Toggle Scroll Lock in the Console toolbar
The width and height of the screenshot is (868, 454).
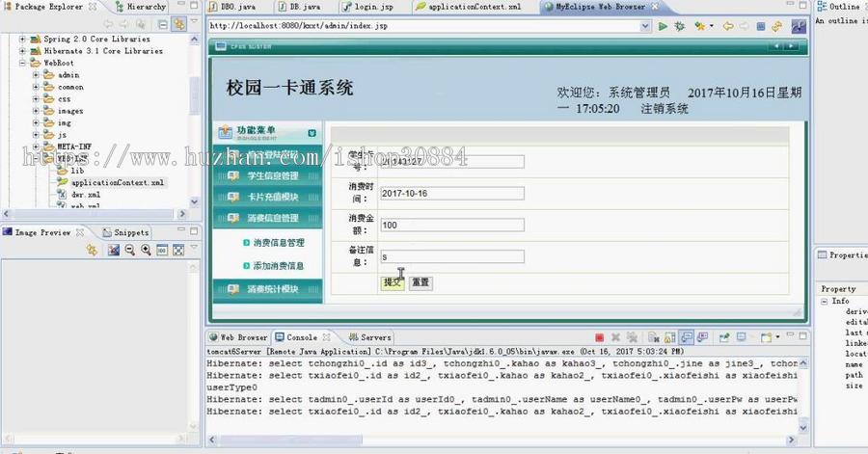click(670, 337)
